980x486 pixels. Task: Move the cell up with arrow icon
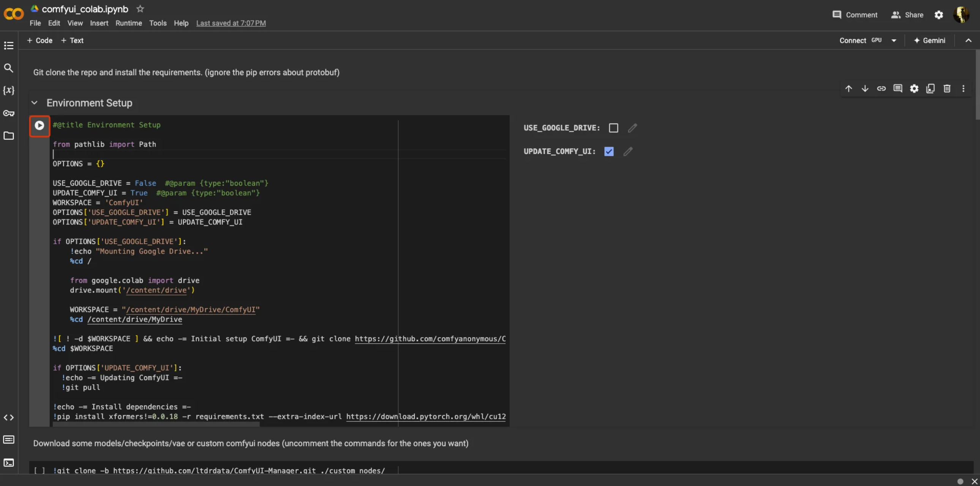pos(848,88)
